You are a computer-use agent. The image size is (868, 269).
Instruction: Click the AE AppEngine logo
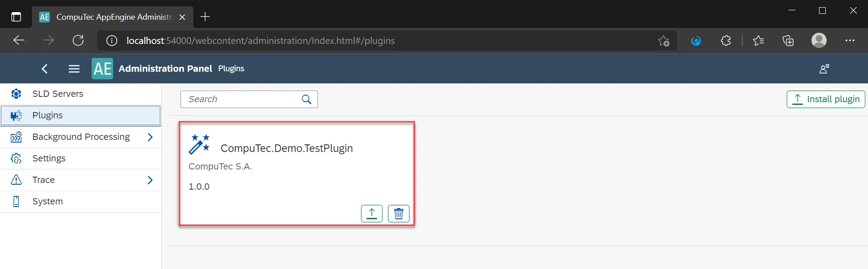click(102, 69)
